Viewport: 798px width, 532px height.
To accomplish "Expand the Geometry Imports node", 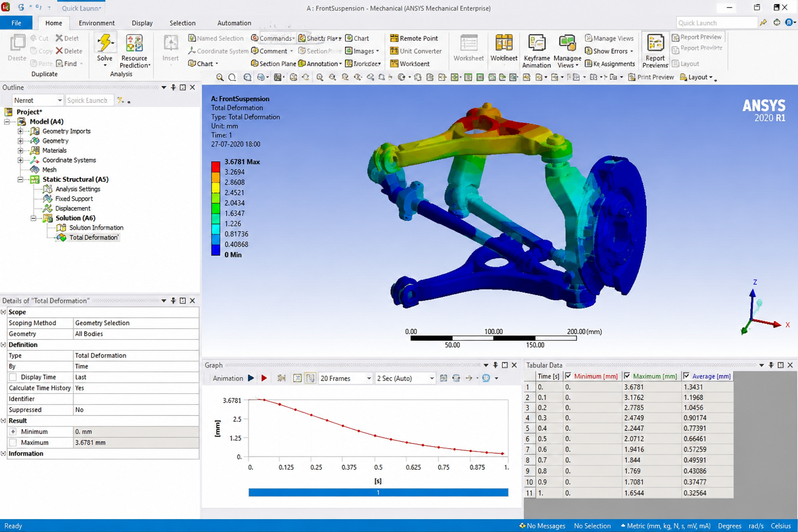I will (x=20, y=131).
